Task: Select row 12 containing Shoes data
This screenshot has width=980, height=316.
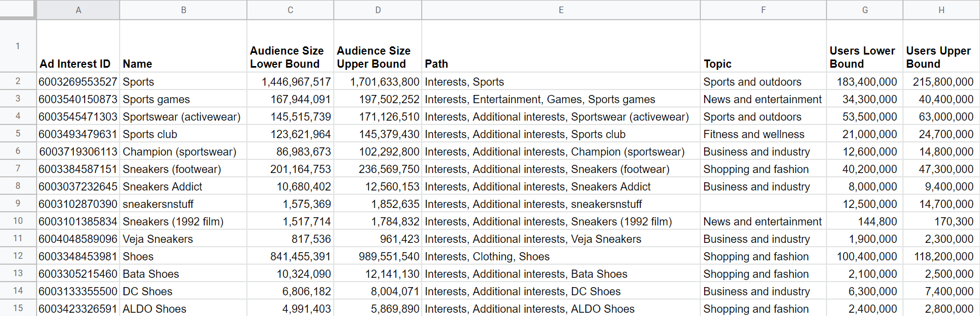Action: click(17, 256)
